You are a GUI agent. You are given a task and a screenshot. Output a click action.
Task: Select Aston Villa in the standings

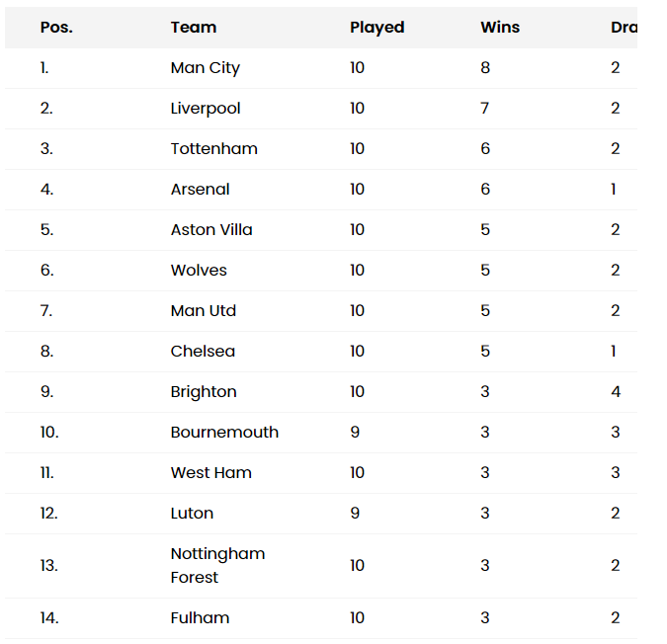[x=211, y=230]
